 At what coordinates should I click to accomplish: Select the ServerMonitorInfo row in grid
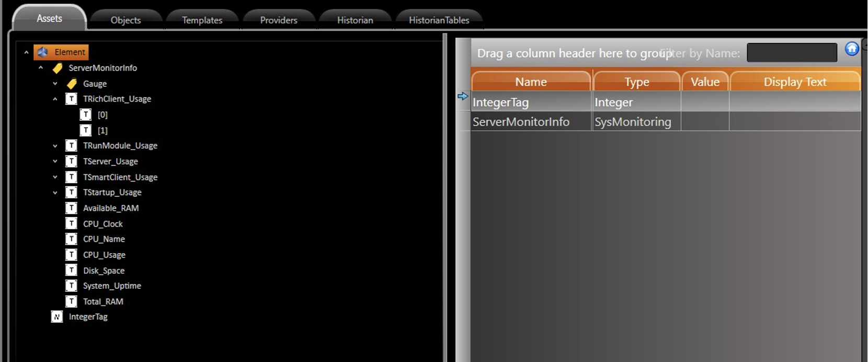coord(521,122)
